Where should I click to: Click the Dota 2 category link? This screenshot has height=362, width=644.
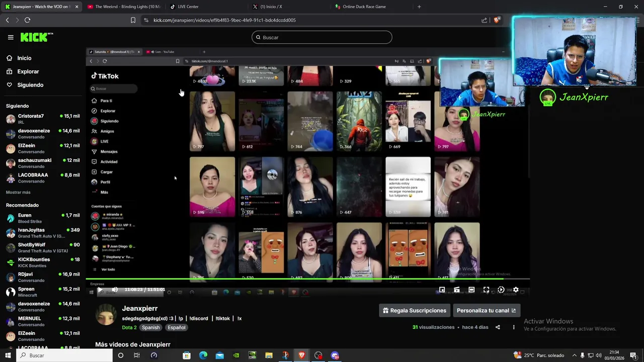tap(129, 327)
